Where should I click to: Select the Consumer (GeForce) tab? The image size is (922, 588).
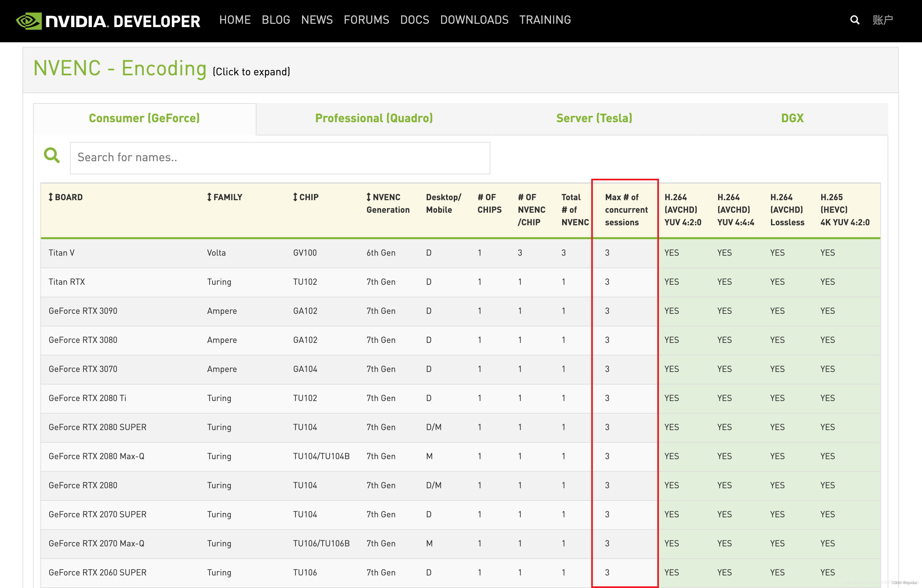144,118
